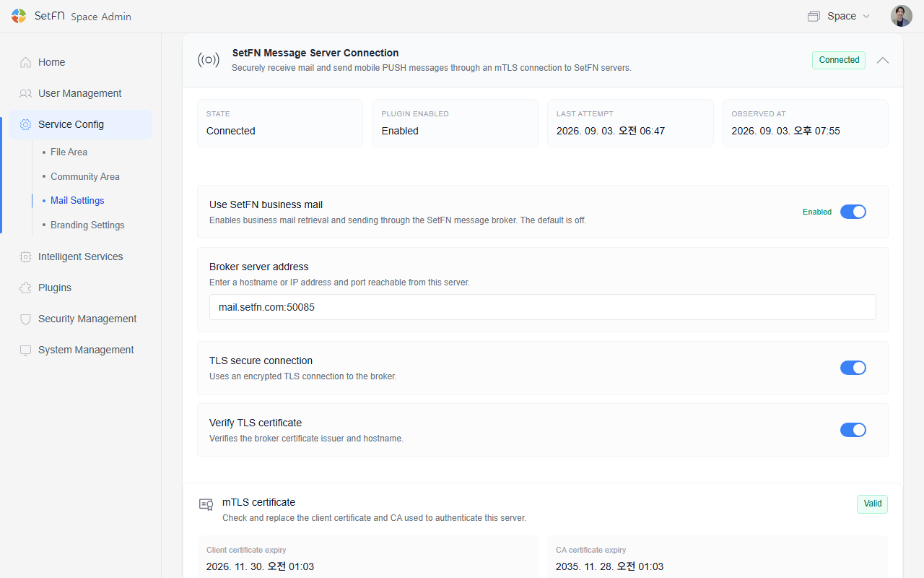Open System Management menu
The width and height of the screenshot is (924, 578).
tap(81, 350)
